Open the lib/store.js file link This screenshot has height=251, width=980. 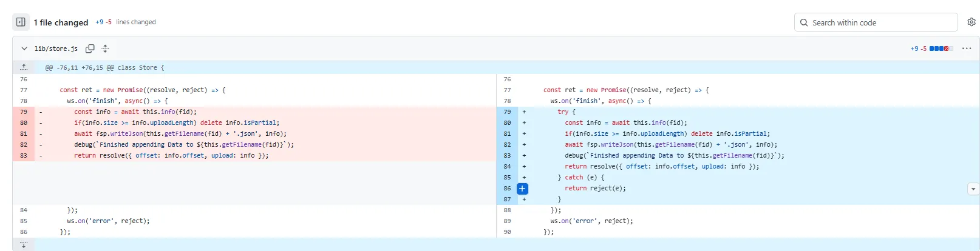[56, 49]
